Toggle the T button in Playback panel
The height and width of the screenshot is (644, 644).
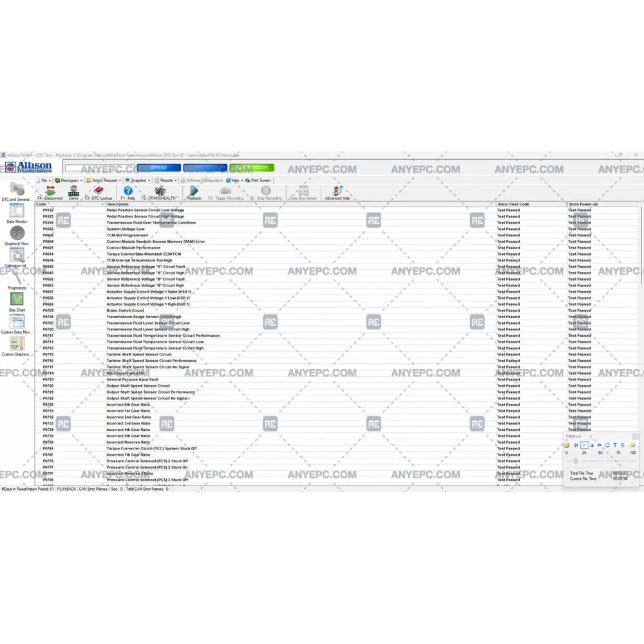pyautogui.click(x=615, y=445)
